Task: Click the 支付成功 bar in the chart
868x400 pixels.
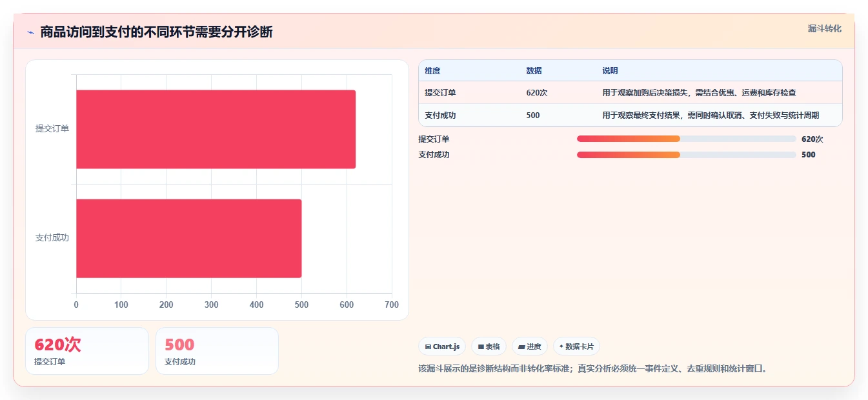Action: [188, 238]
